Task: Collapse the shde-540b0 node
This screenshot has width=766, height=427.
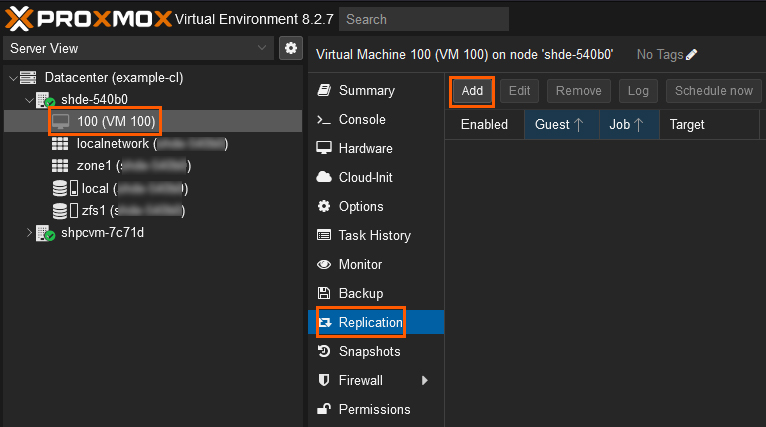Action: pos(29,100)
